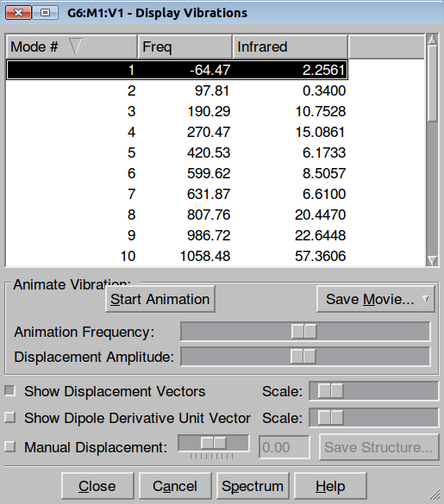Sort by the Freq column header
This screenshot has height=504, width=444.
185,47
